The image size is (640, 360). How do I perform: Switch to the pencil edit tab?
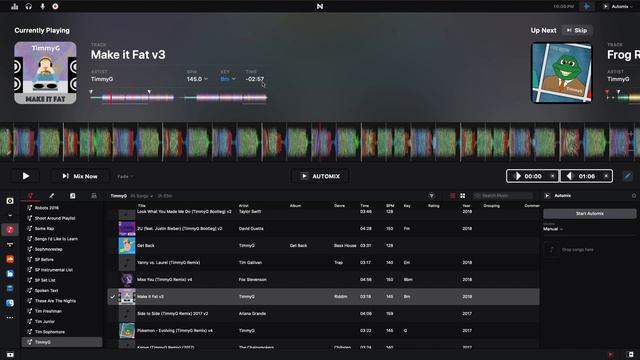point(51,196)
